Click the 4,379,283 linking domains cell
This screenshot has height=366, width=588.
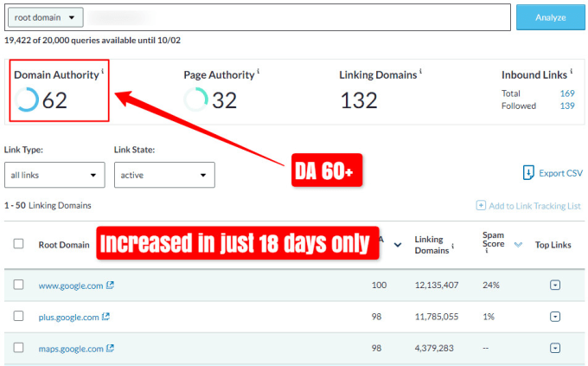pos(434,348)
